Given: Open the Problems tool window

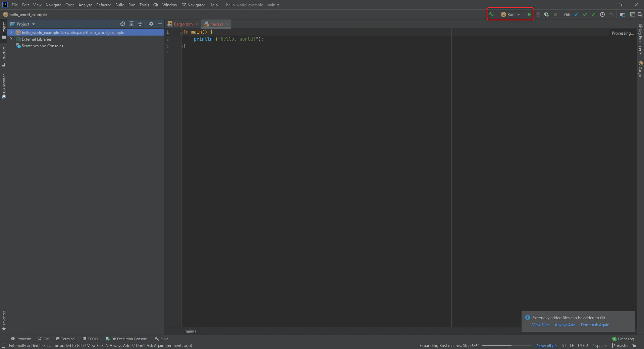Looking at the screenshot, I should click(x=21, y=339).
